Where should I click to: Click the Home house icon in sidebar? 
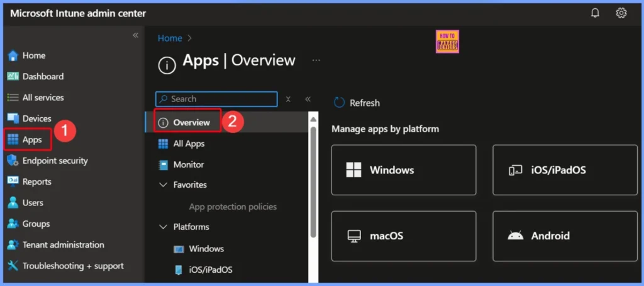point(13,55)
